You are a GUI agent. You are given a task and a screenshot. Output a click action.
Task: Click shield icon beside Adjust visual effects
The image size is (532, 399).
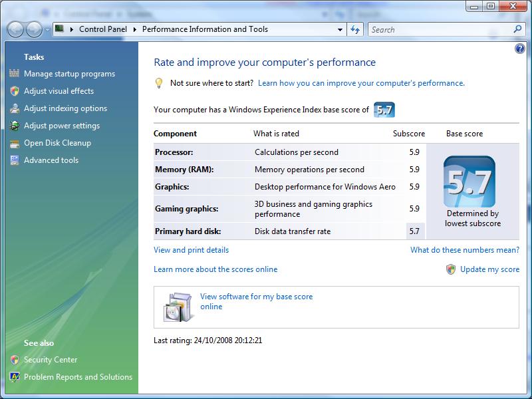tap(14, 91)
